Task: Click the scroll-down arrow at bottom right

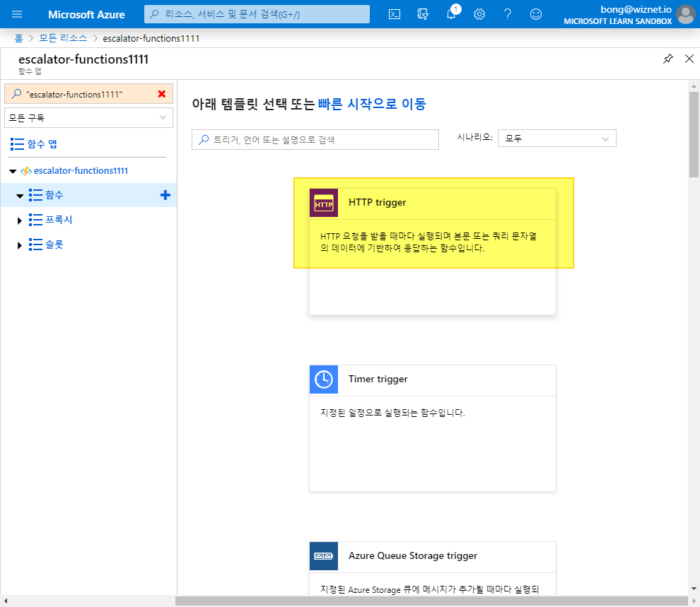Action: click(694, 589)
